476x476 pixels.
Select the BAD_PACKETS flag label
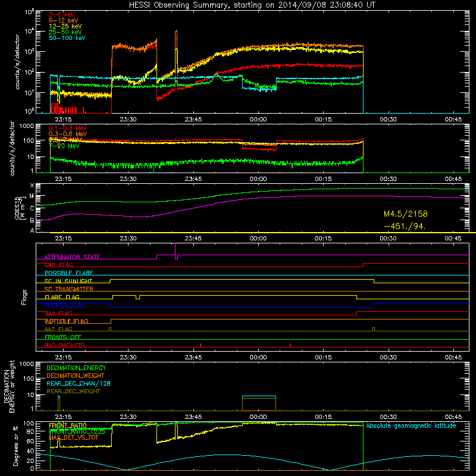tap(65, 345)
